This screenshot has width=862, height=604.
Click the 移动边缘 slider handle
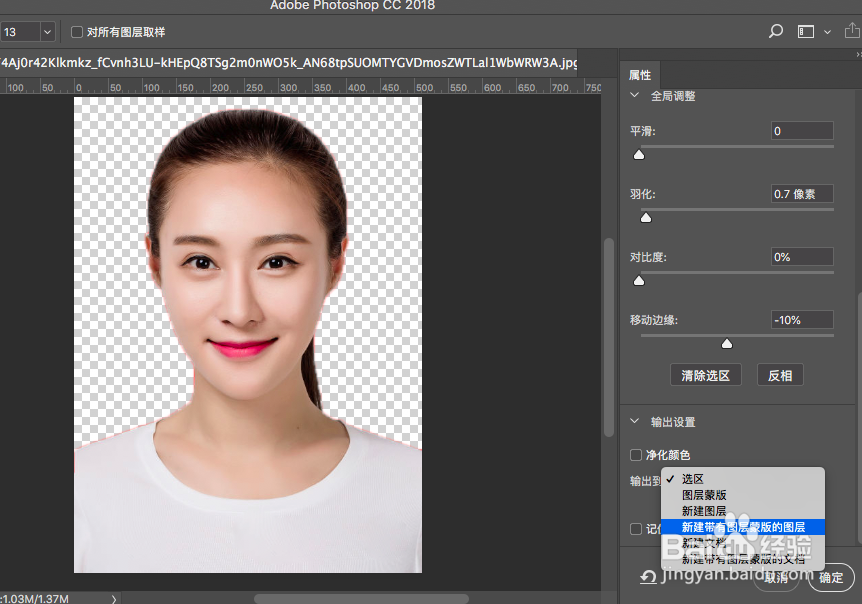(727, 343)
